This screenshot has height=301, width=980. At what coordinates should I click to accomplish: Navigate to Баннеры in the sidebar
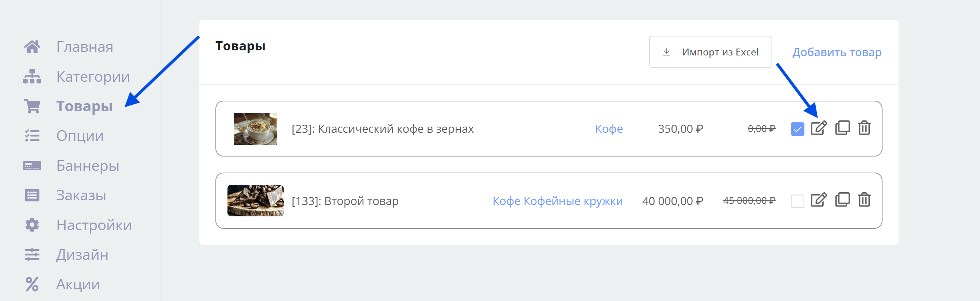coord(88,166)
